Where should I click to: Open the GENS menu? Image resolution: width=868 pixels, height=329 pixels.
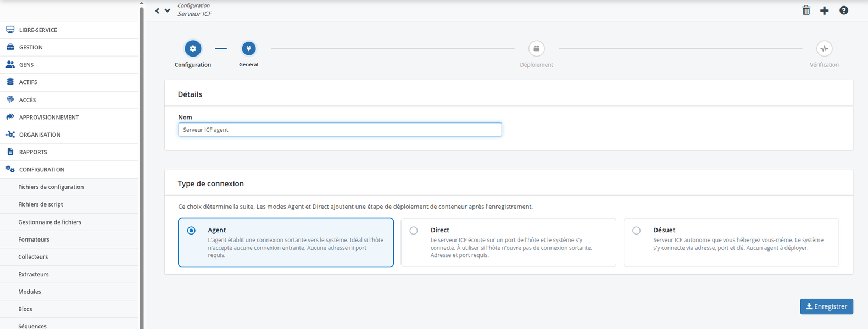point(69,64)
